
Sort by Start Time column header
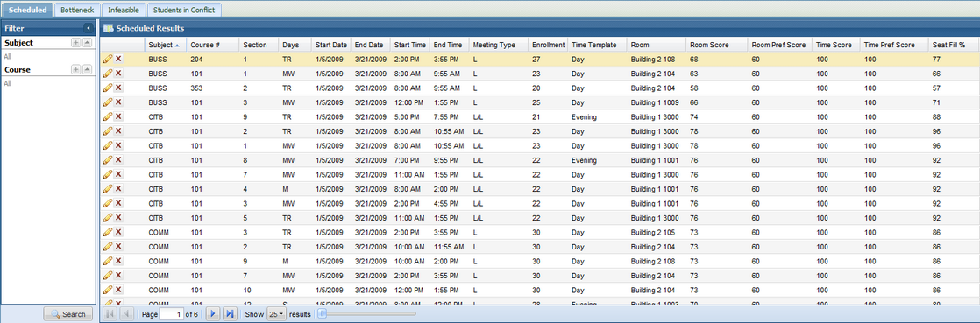pyautogui.click(x=410, y=45)
